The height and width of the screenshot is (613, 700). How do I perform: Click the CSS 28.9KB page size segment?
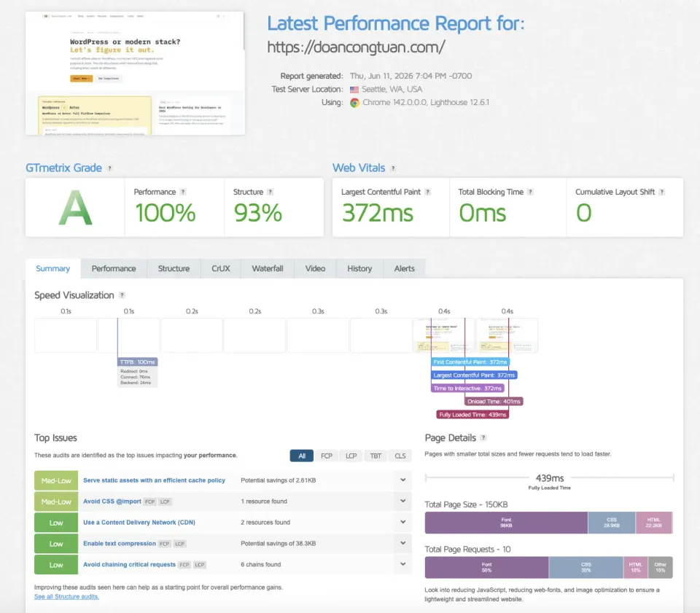point(612,523)
